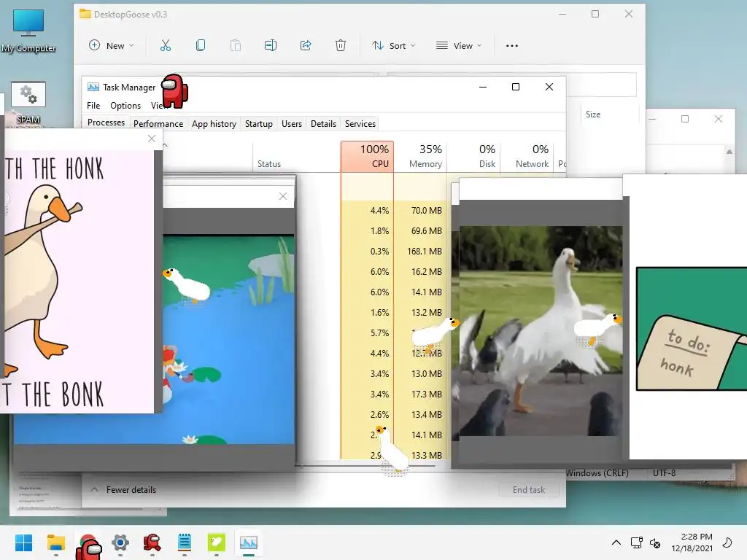The width and height of the screenshot is (747, 560).
Task: Sort processes by the 0% Network column
Action: click(527, 156)
